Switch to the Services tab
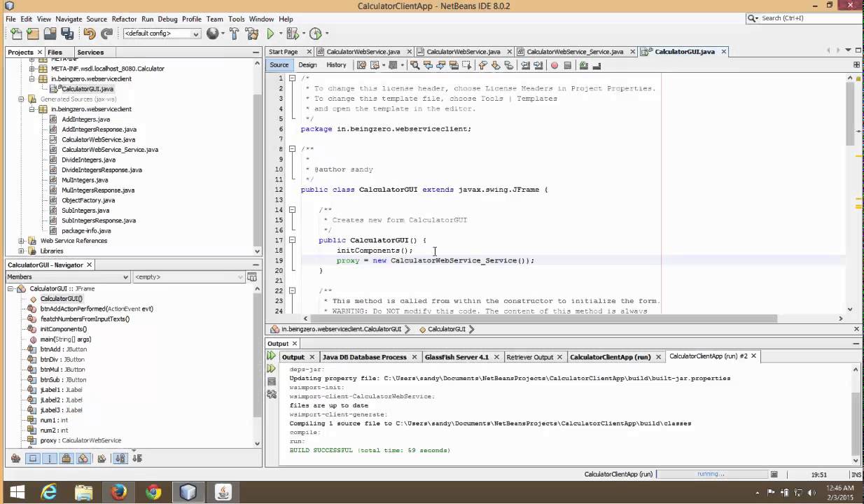This screenshot has width=864, height=504. 90,52
